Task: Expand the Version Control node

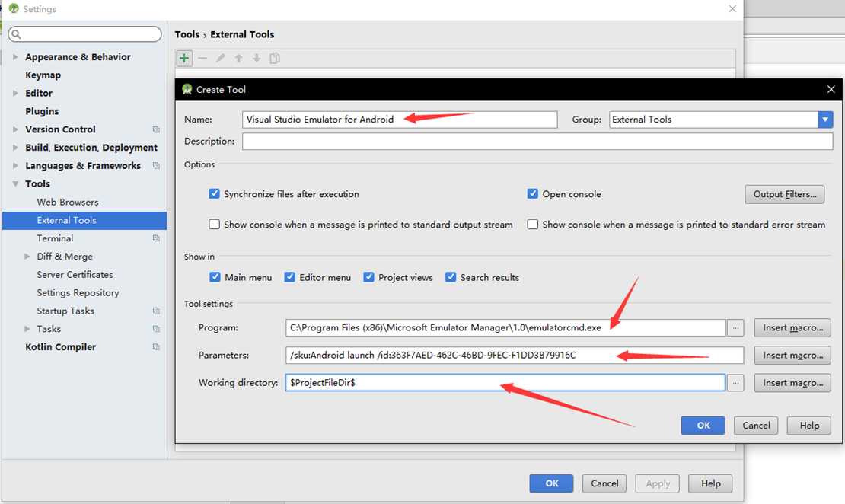Action: 15,129
